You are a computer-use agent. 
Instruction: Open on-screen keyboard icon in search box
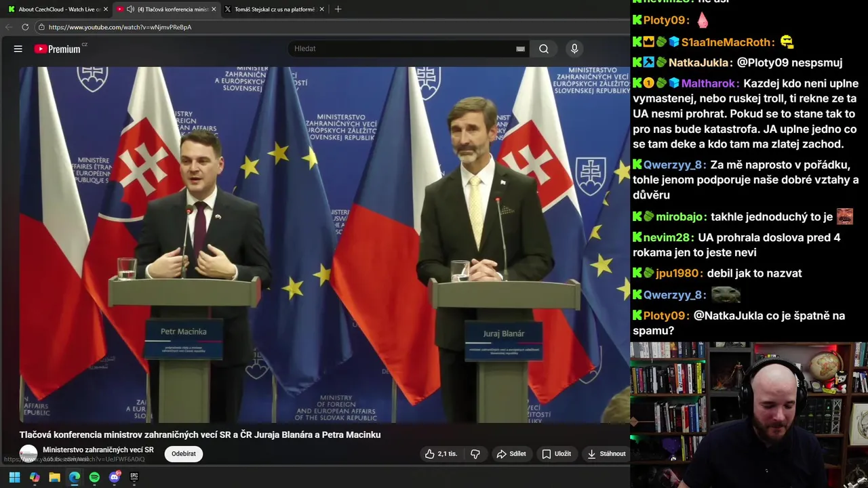(x=520, y=49)
